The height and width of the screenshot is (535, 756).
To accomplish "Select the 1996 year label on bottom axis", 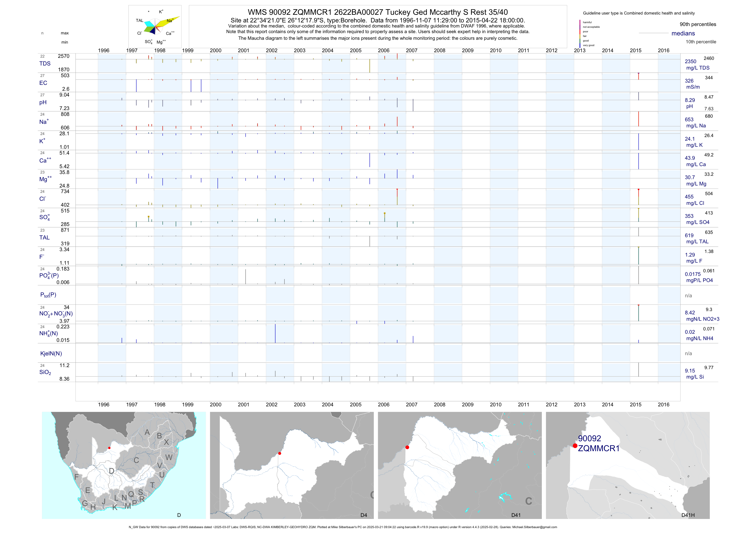I will point(103,405).
